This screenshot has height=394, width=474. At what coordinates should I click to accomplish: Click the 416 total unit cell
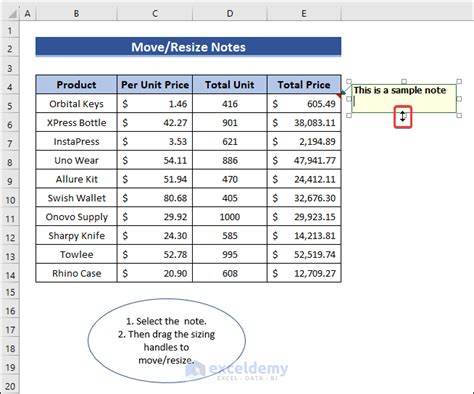click(230, 104)
